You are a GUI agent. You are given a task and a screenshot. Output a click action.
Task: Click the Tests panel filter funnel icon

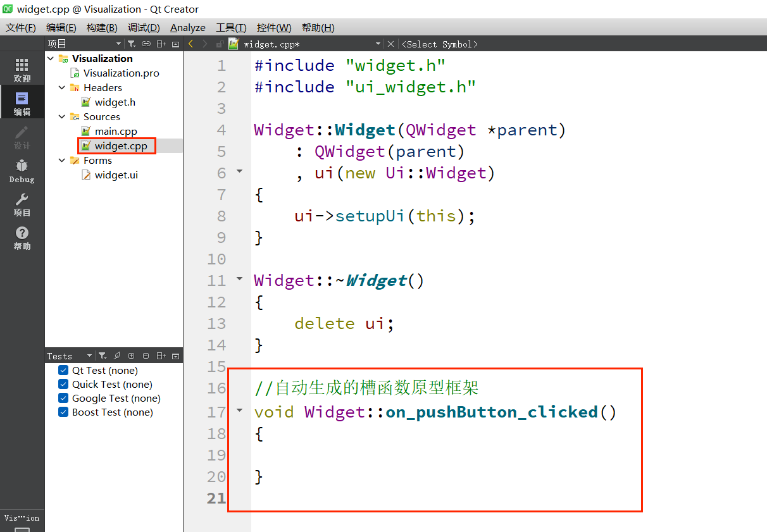coord(103,356)
